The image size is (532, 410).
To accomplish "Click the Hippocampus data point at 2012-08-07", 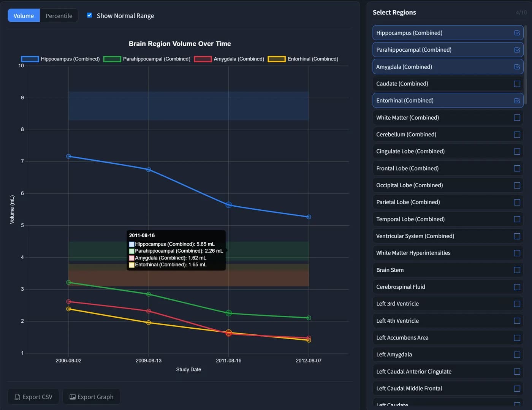I will coord(309,217).
